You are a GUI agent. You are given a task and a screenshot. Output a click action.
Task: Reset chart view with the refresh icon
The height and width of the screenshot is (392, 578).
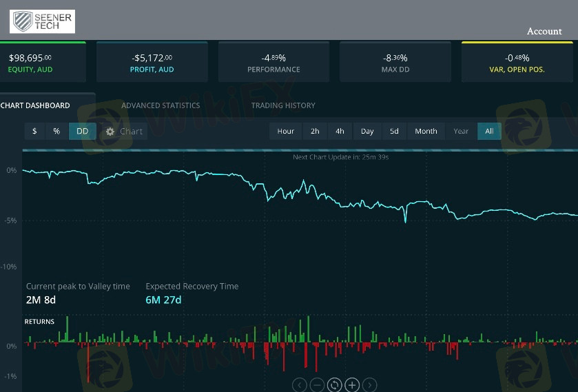(334, 385)
